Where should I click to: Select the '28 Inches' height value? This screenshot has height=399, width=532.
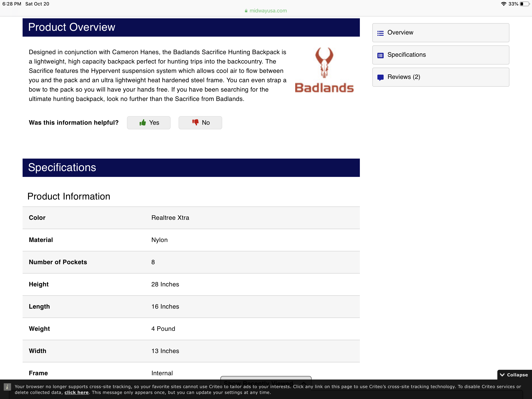[165, 284]
